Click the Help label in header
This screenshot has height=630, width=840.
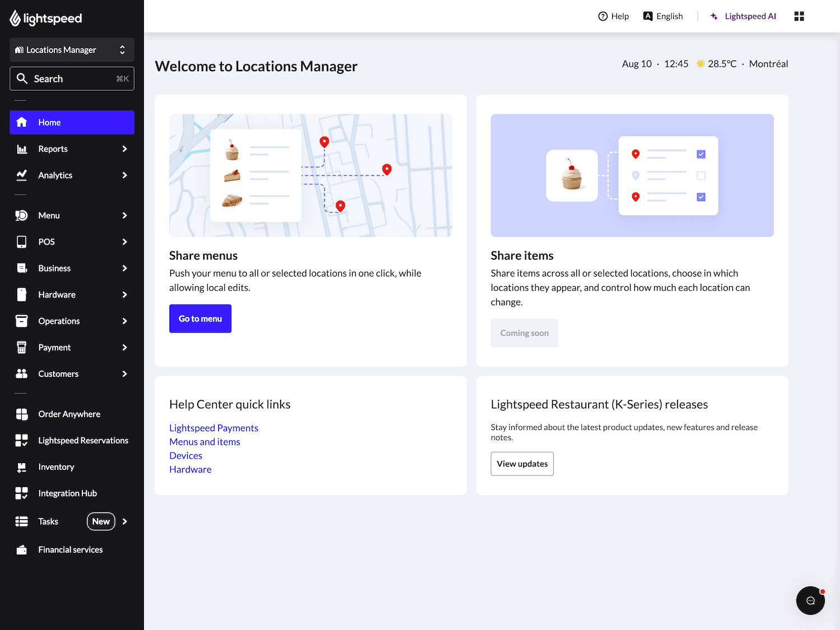620,16
